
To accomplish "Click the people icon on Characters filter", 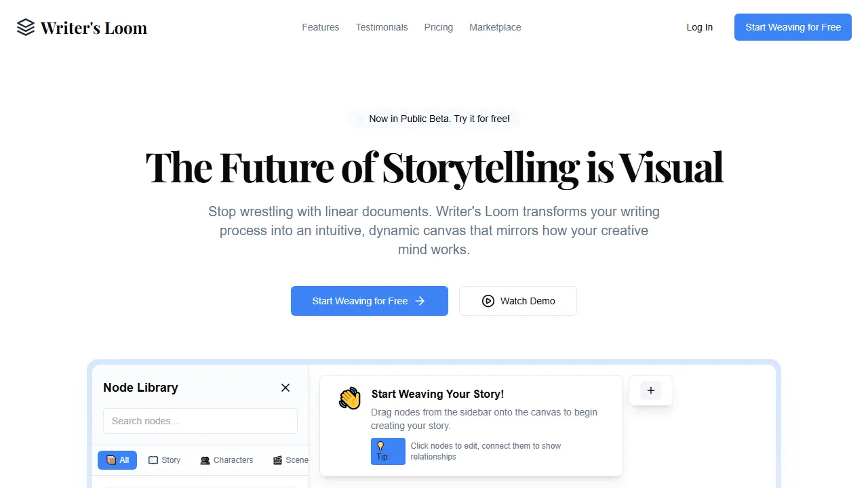I will click(205, 460).
